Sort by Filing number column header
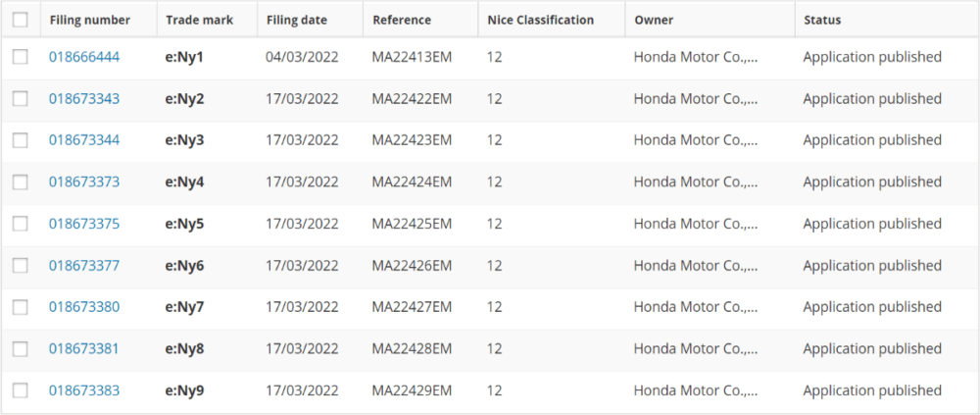 pyautogui.click(x=89, y=20)
